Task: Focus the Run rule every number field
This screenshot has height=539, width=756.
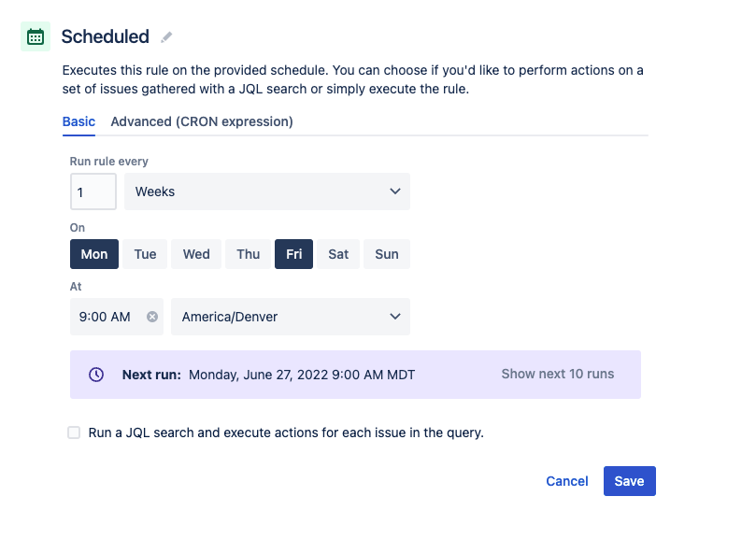Action: tap(93, 191)
